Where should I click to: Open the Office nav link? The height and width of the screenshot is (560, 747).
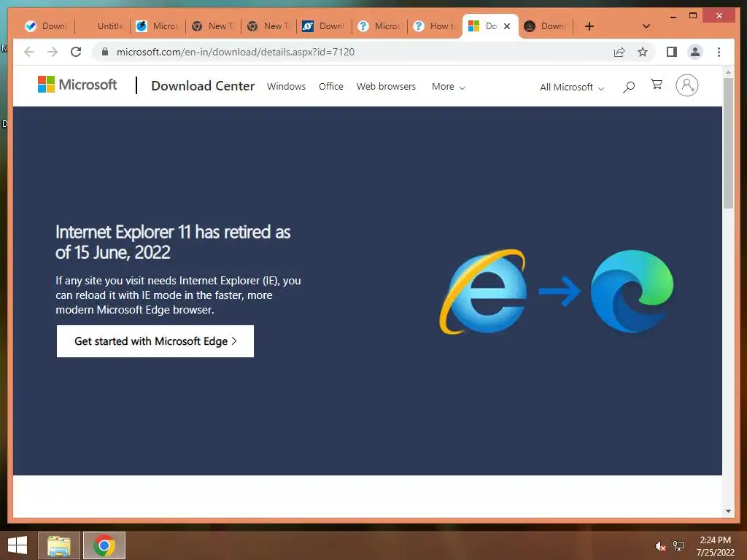pos(331,87)
